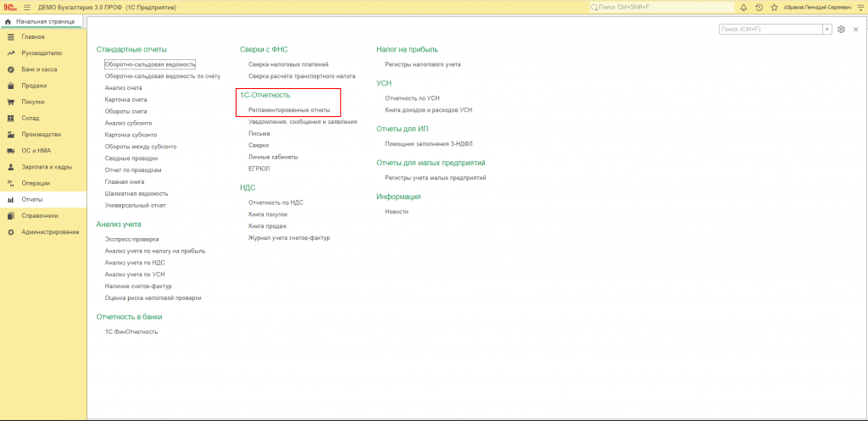Open Регистры налогового учета
Screen dimensions: 868x421
pos(422,64)
